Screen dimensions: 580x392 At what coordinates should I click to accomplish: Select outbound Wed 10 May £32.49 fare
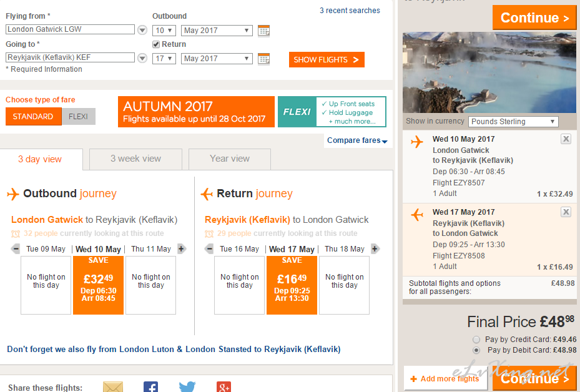coord(99,285)
